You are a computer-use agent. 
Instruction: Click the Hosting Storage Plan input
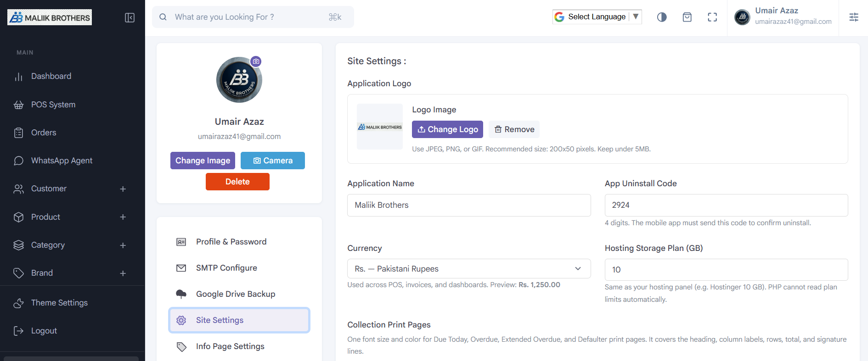click(x=726, y=270)
